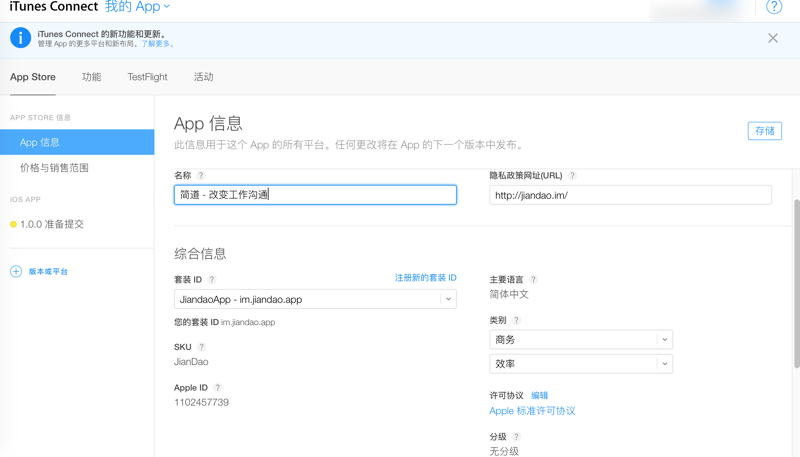Click the 您的套装 ID im.jiandao.app text
This screenshot has width=800, height=457.
(224, 322)
